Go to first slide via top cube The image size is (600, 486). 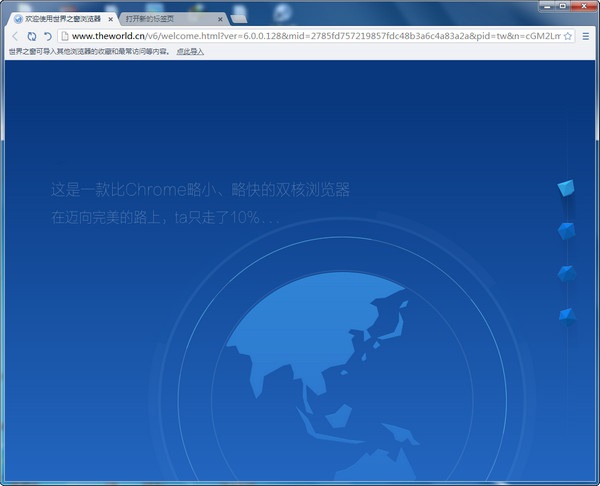[566, 188]
